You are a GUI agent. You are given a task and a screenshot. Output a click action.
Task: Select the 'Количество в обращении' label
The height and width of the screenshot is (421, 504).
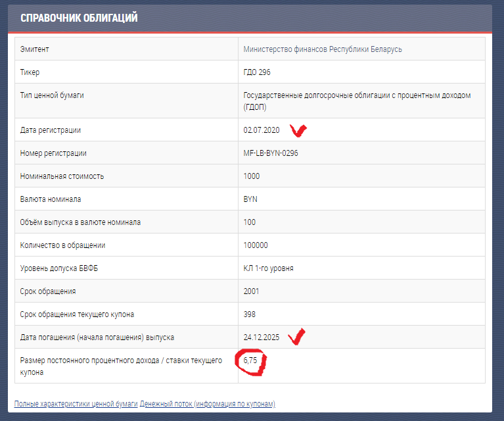click(x=62, y=245)
